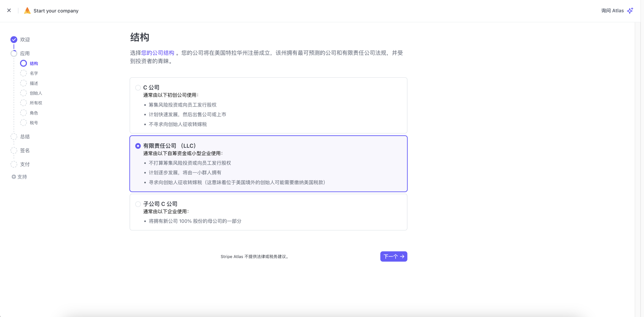Click the 询问 Atlas sparkle icon
The width and height of the screenshot is (644, 317).
[x=630, y=11]
